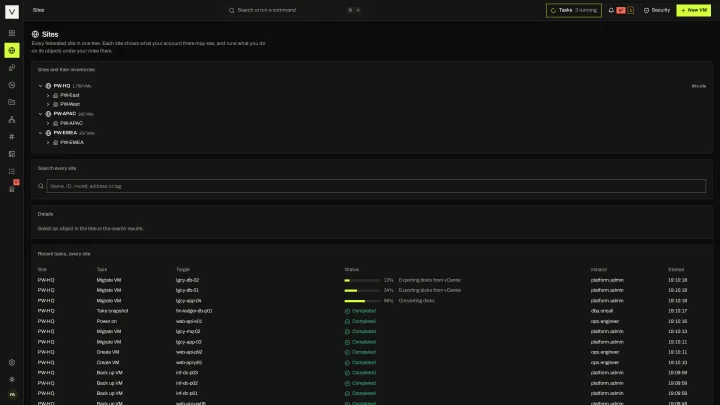This screenshot has width=720, height=405.
Task: Click the datacenter icon beside PW-East
Action: [56, 96]
